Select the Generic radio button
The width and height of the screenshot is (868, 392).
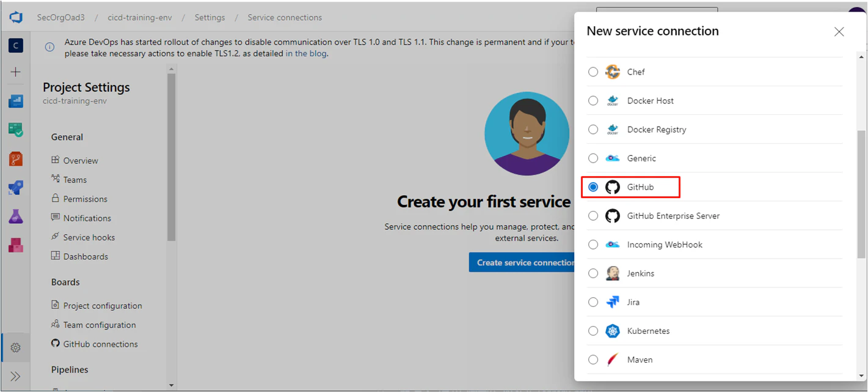tap(593, 158)
